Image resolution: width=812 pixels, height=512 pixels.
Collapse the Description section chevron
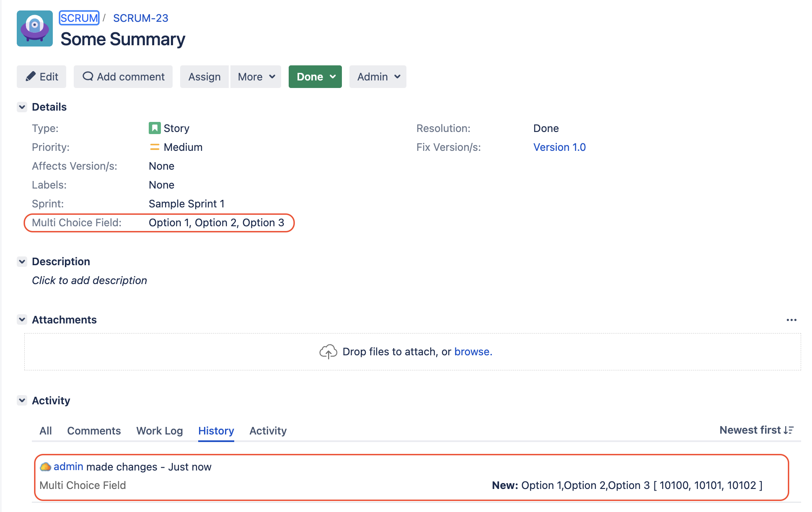[x=22, y=261]
